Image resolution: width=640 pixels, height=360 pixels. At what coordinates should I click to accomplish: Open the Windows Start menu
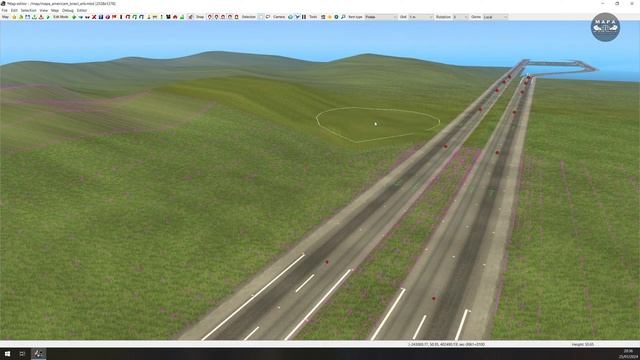click(7, 354)
